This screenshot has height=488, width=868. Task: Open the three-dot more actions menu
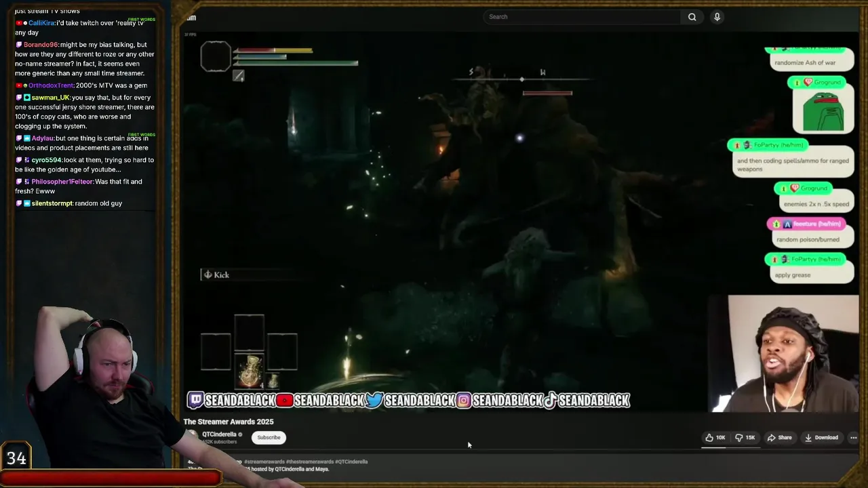(x=853, y=438)
